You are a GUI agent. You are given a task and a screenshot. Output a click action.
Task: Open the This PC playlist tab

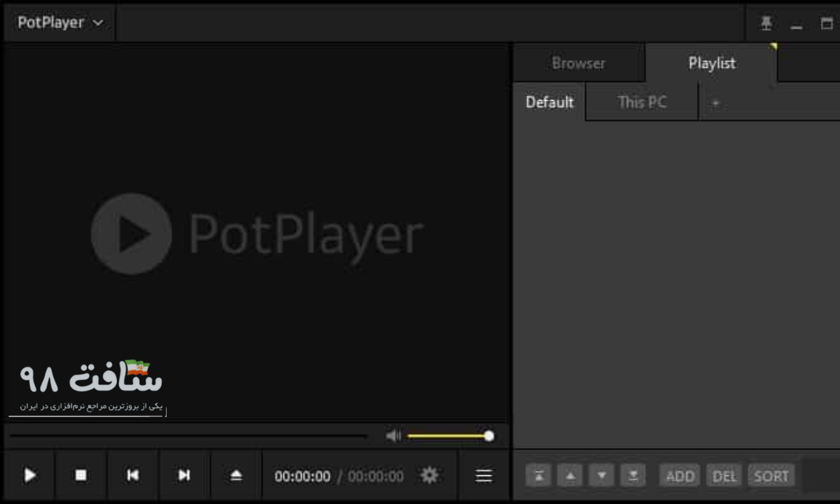pos(641,102)
